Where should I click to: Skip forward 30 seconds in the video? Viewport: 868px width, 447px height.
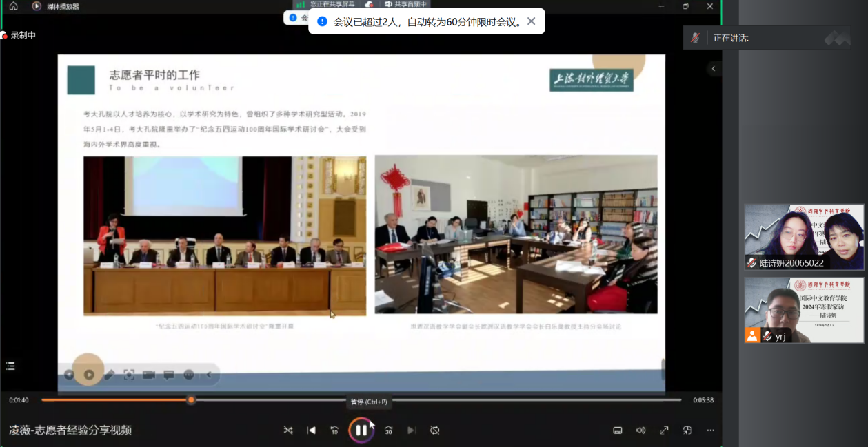(x=388, y=430)
